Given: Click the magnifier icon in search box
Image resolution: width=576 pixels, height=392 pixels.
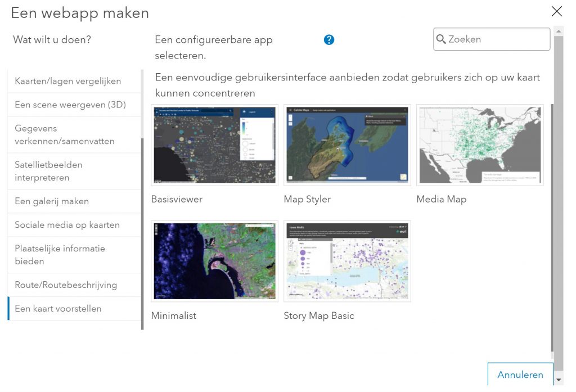Looking at the screenshot, I should [x=441, y=39].
